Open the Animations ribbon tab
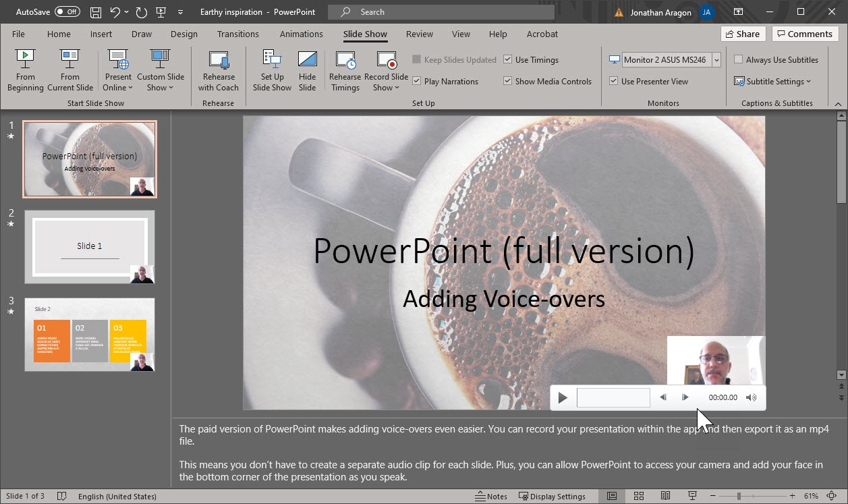The width and height of the screenshot is (848, 504). (301, 34)
